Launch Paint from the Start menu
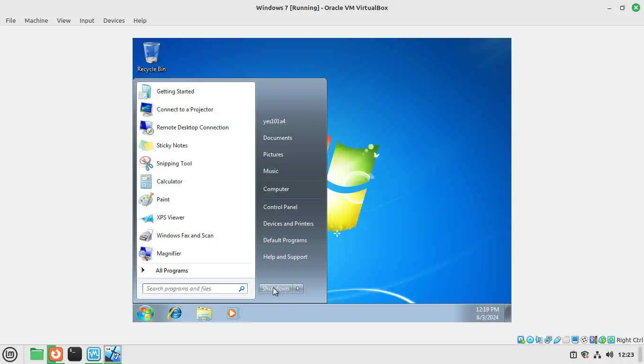 196,200
